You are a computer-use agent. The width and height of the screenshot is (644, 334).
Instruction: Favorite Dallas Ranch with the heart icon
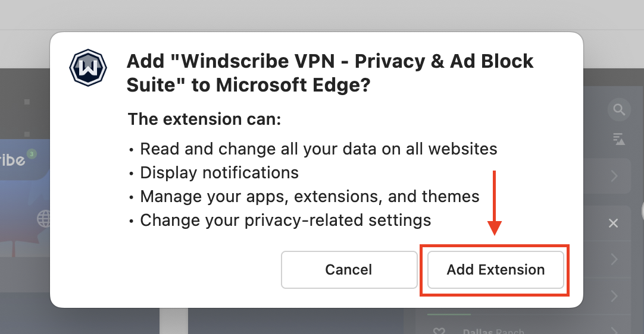(439, 330)
